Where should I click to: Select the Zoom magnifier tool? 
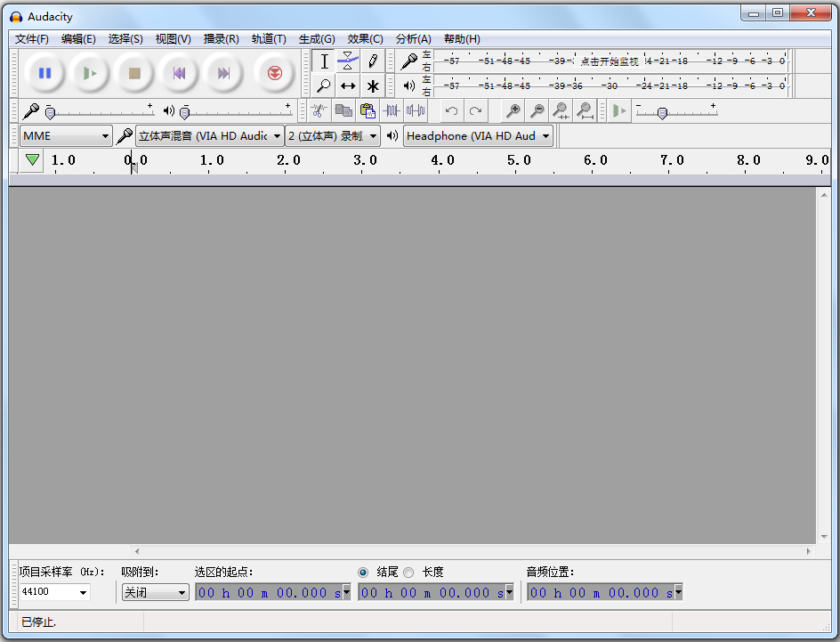324,85
